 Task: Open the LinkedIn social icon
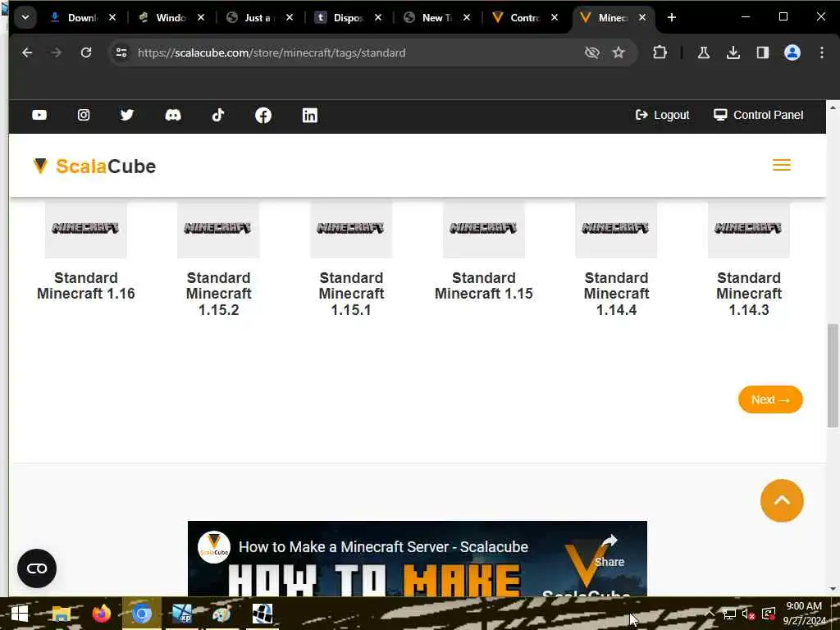[309, 115]
